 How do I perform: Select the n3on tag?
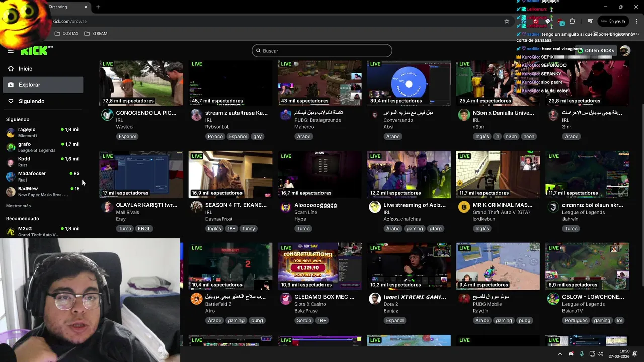511,136
